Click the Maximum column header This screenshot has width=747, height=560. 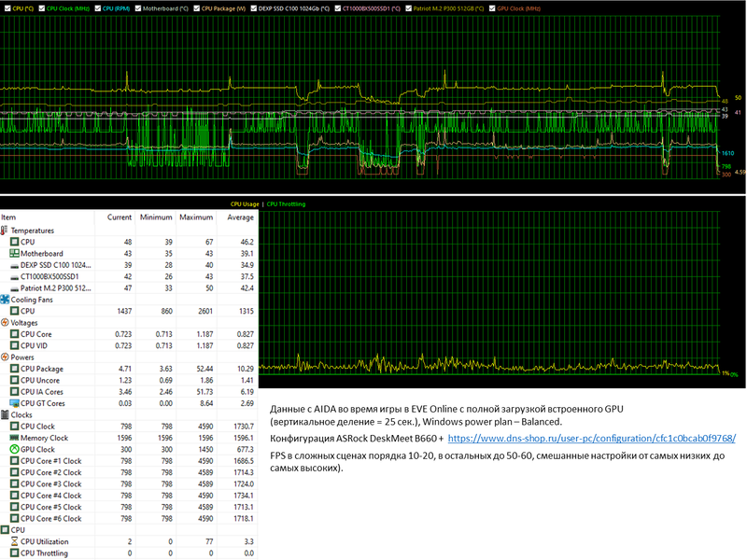196,217
